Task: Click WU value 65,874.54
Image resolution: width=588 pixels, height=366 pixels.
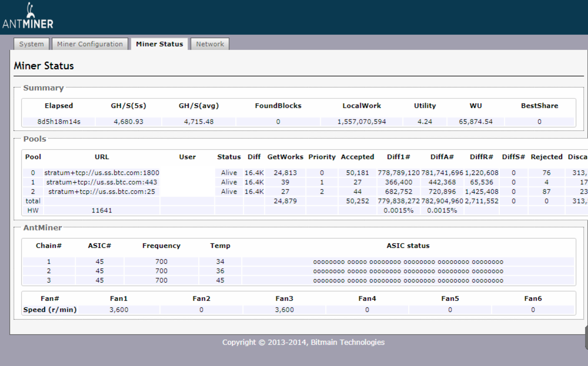Action: tap(476, 122)
